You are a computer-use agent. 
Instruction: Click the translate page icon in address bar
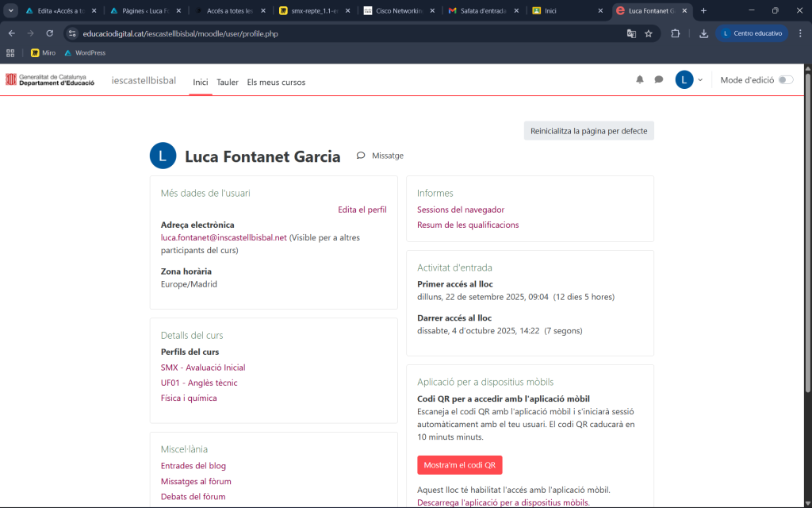coord(631,34)
